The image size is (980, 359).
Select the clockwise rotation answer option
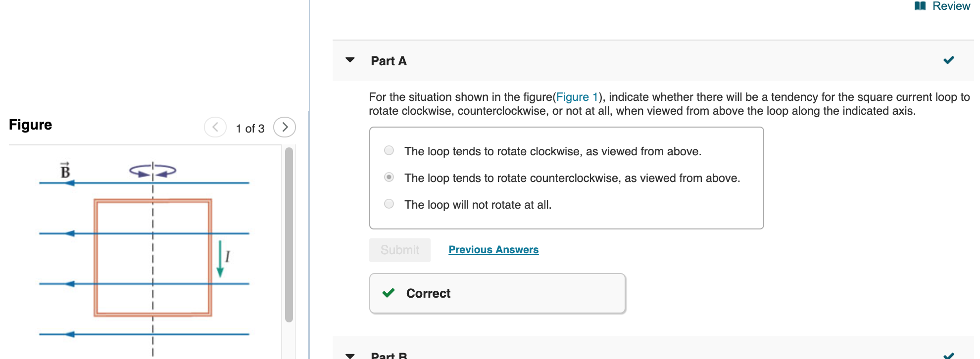[389, 150]
